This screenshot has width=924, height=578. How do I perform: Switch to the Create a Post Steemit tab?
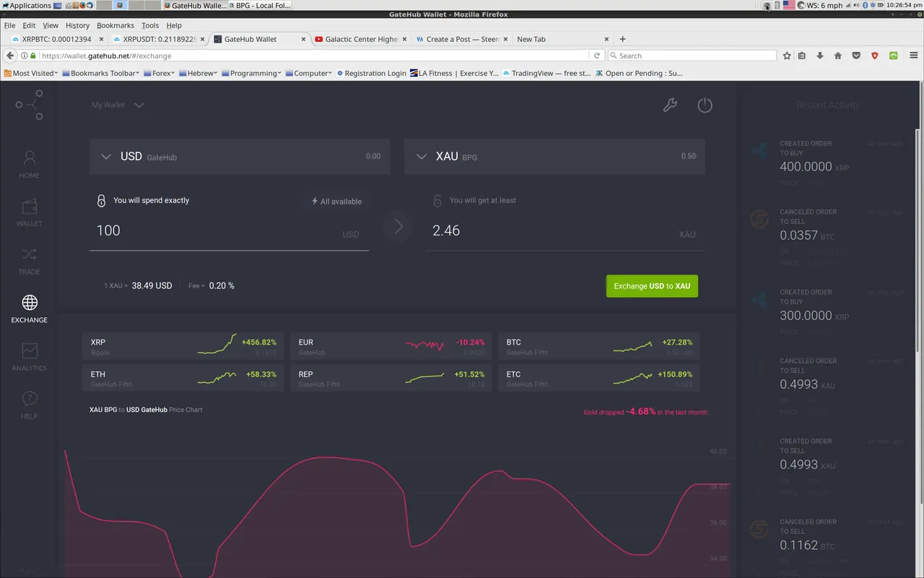[463, 39]
